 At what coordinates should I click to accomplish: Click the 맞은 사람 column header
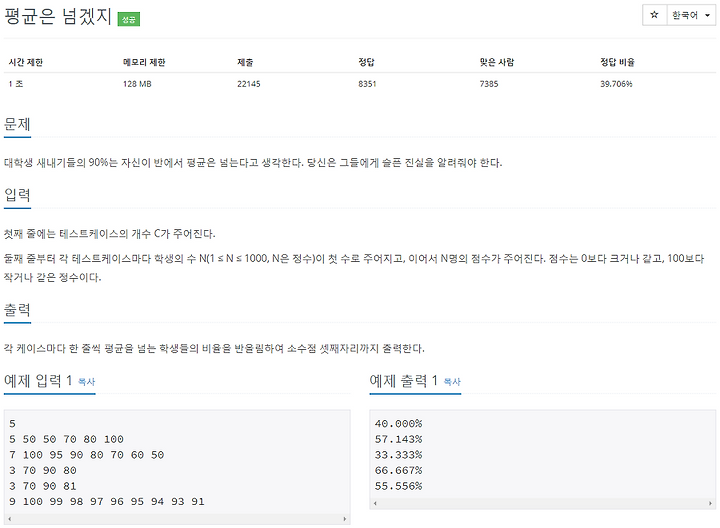[497, 62]
